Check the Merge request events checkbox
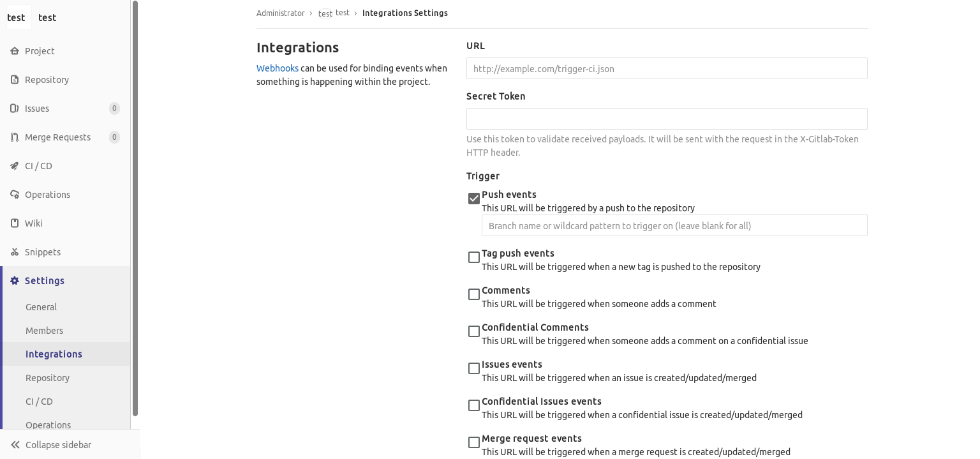The height and width of the screenshot is (459, 980). tap(474, 442)
